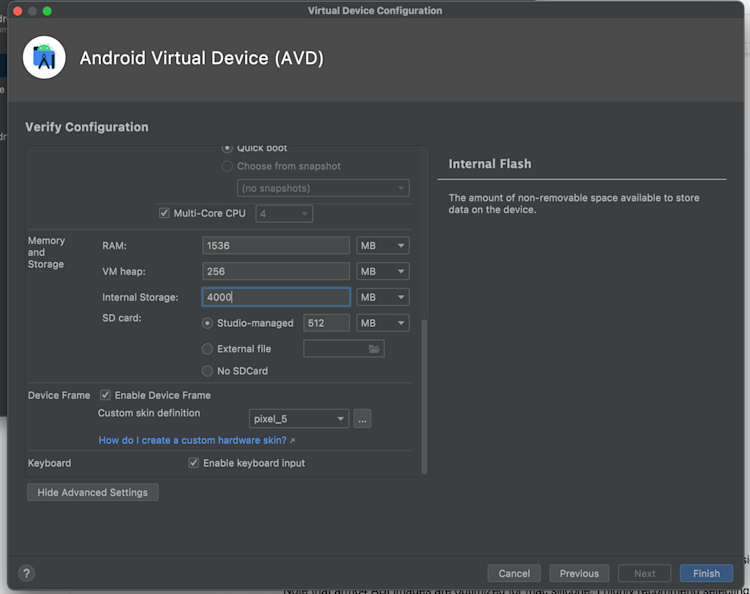Open the VM heap unit MB dropdown
This screenshot has height=594, width=750.
[x=383, y=271]
